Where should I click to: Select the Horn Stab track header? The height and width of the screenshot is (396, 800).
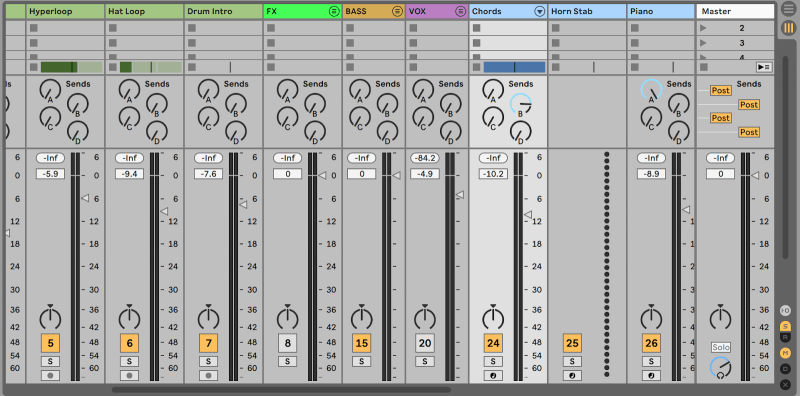(x=587, y=11)
